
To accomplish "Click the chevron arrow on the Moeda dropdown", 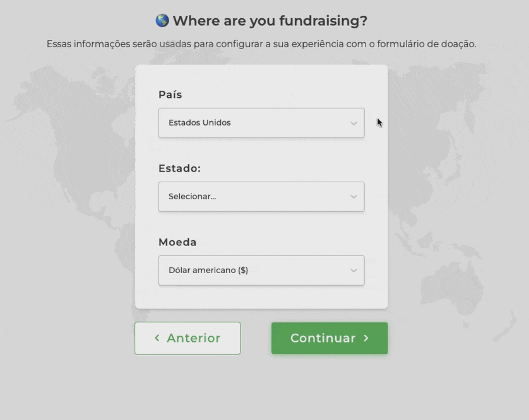I will coord(354,270).
